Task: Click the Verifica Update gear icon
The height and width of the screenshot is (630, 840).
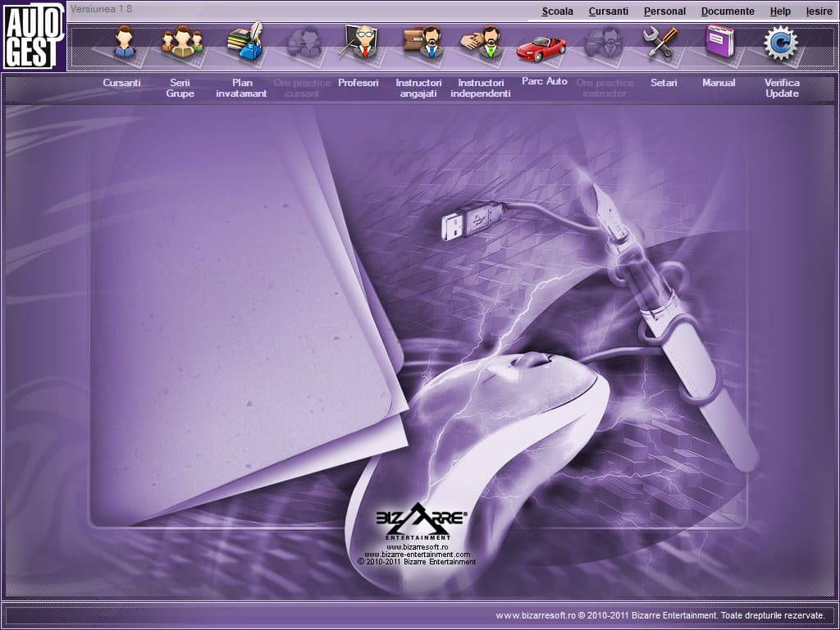Action: (x=780, y=43)
